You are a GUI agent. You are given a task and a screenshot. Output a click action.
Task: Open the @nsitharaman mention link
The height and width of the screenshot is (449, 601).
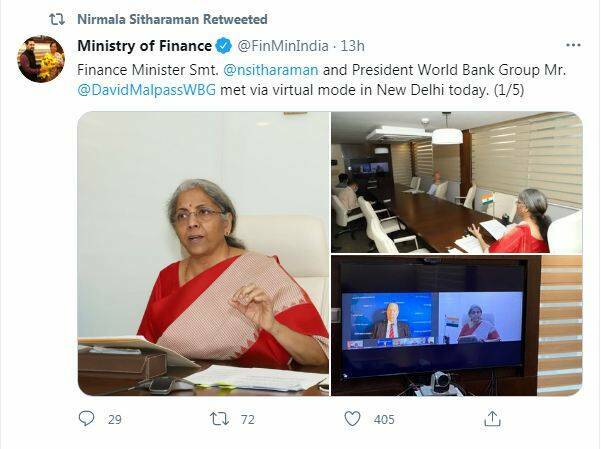[x=270, y=70]
